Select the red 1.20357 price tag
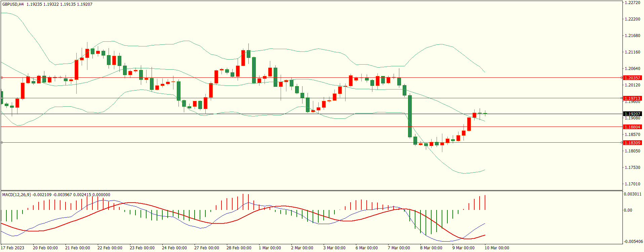The height and width of the screenshot is (252, 644). 632,78
